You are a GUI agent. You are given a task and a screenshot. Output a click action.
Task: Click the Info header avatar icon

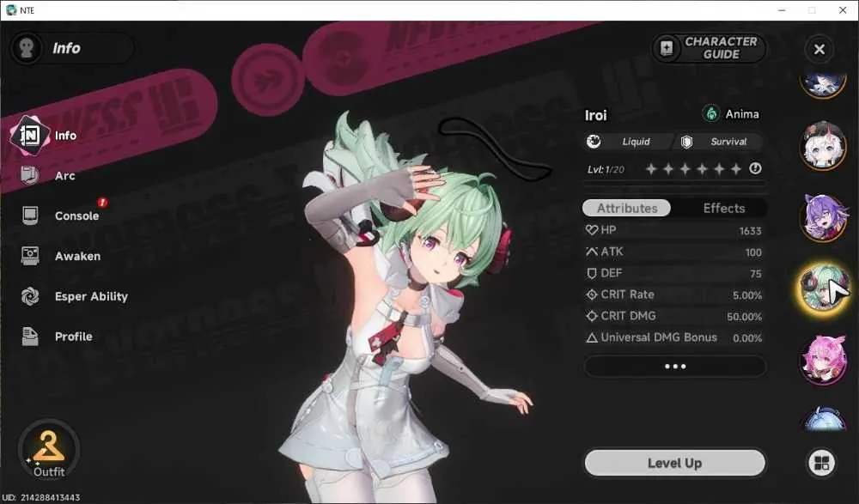[27, 48]
